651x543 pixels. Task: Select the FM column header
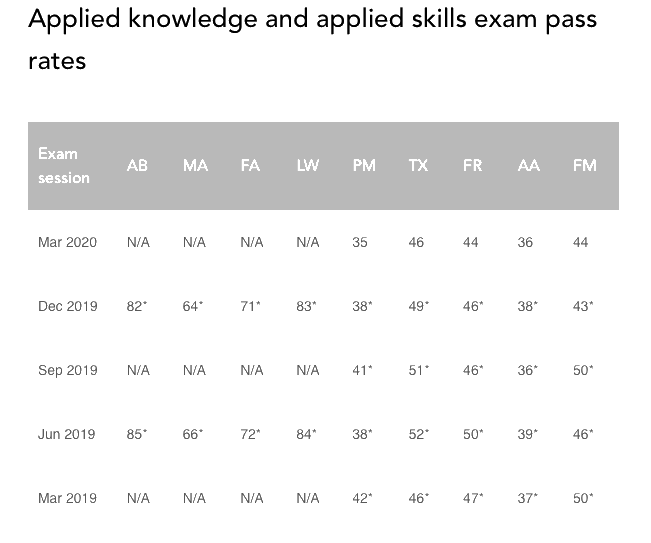coord(584,166)
